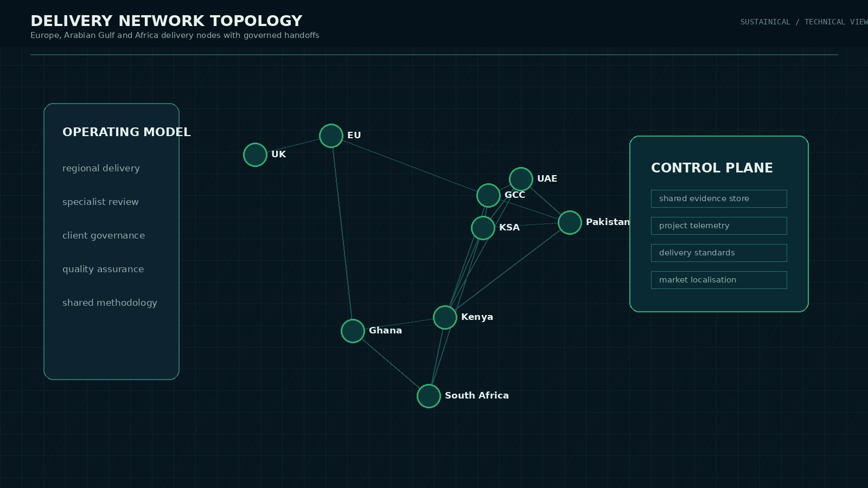Viewport: 868px width, 488px height.
Task: Click the Kenya delivery node
Action: click(x=444, y=317)
